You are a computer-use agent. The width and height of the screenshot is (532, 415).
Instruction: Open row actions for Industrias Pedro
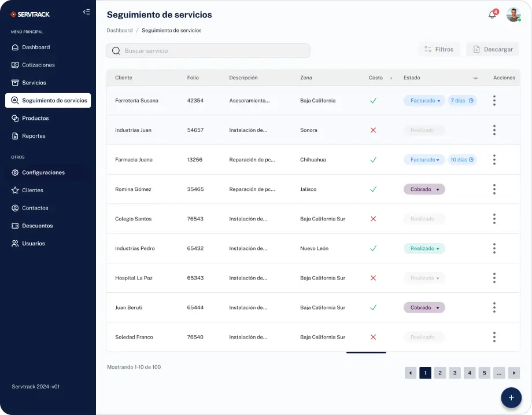tap(494, 248)
